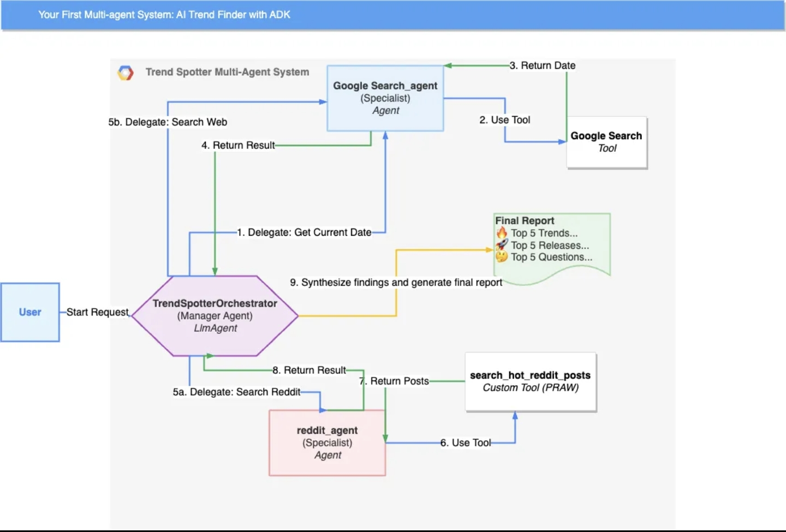786x532 pixels.
Task: Click the "Trend Spotter Multi-Agent System" heading
Action: click(x=227, y=72)
